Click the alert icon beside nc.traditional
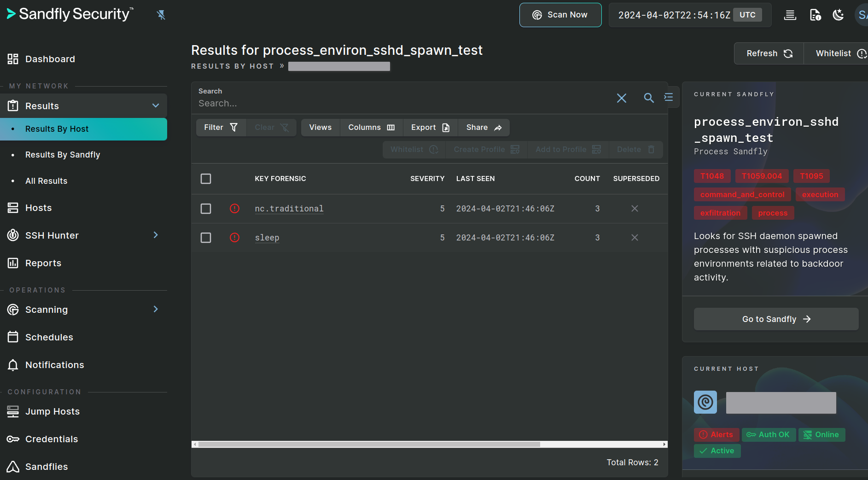 (234, 208)
